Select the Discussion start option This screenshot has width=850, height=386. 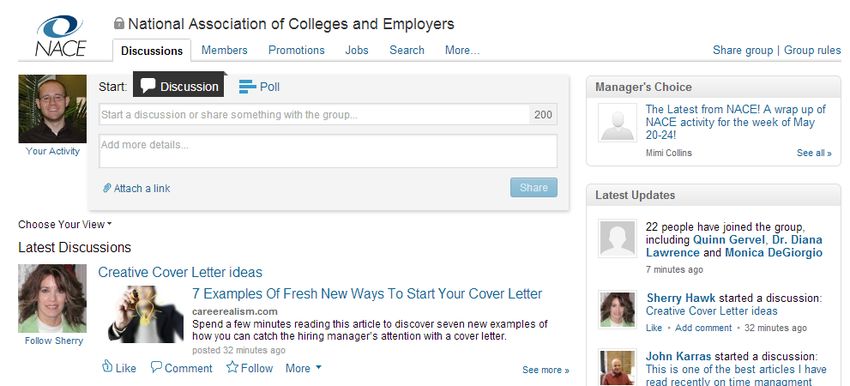[x=178, y=86]
